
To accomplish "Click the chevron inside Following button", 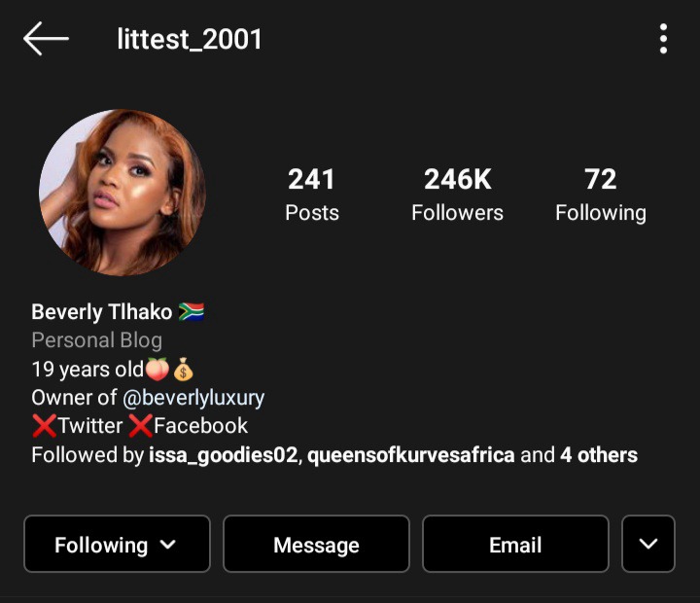I will [168, 545].
